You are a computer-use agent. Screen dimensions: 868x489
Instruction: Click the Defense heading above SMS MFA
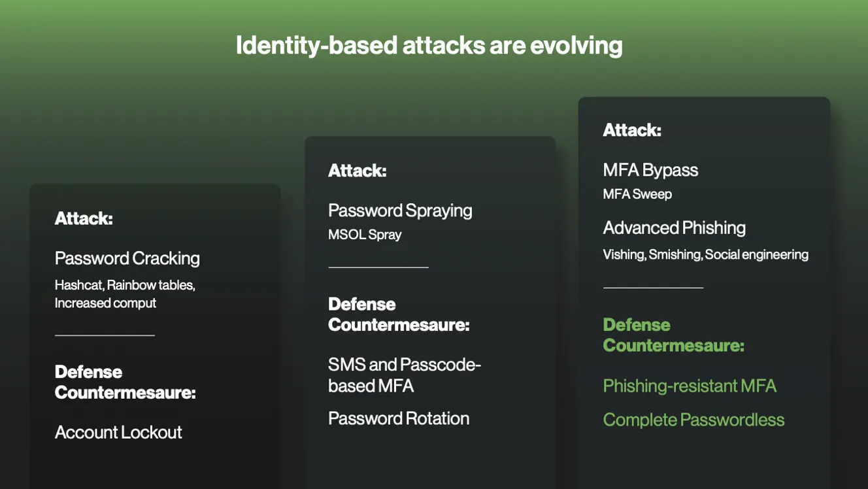tap(399, 314)
